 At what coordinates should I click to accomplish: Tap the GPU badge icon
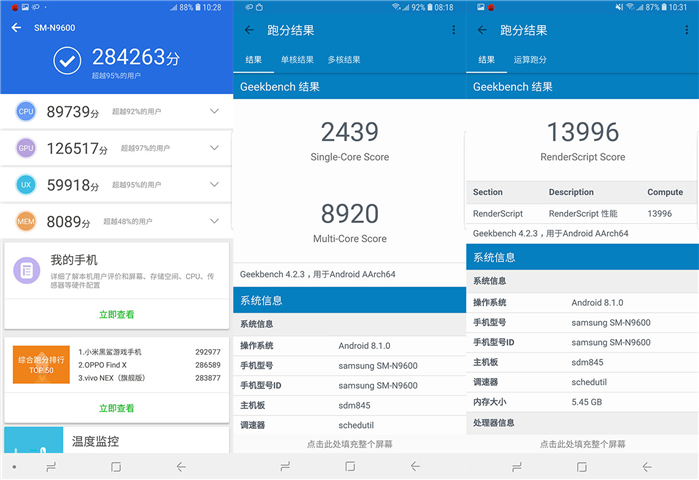tap(26, 148)
